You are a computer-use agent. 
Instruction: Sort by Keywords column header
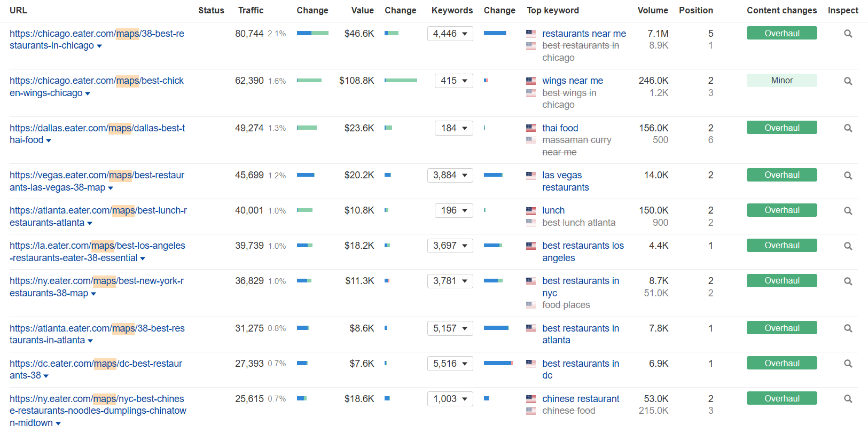click(452, 10)
